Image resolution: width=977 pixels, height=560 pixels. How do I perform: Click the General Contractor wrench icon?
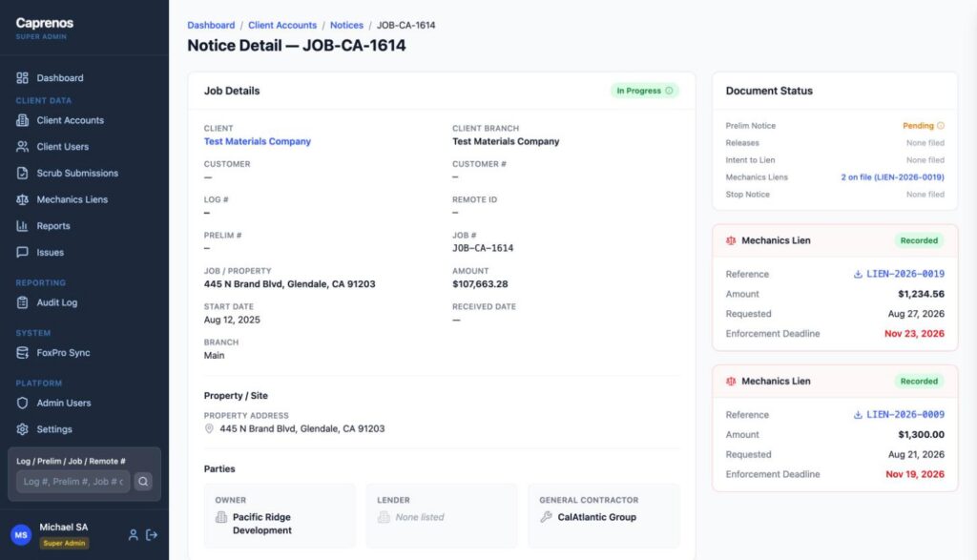point(547,517)
